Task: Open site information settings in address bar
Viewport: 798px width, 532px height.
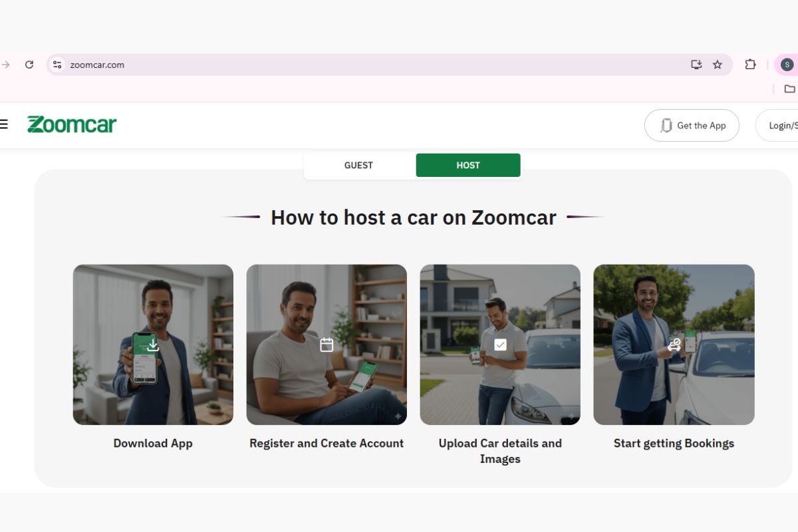Action: pyautogui.click(x=57, y=65)
